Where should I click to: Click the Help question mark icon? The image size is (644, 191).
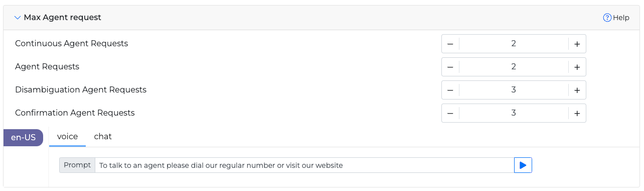pyautogui.click(x=607, y=18)
